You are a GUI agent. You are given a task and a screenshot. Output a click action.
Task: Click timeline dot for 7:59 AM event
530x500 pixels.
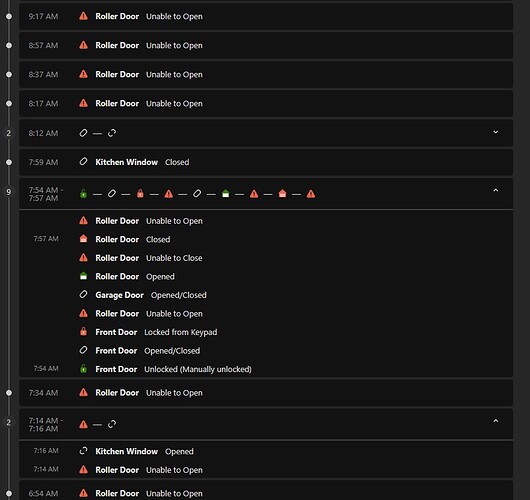pos(9,162)
